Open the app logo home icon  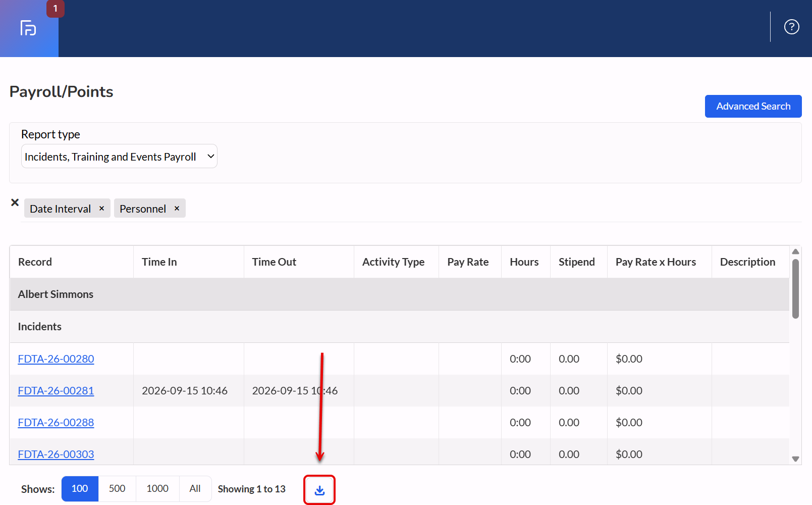[x=28, y=28]
